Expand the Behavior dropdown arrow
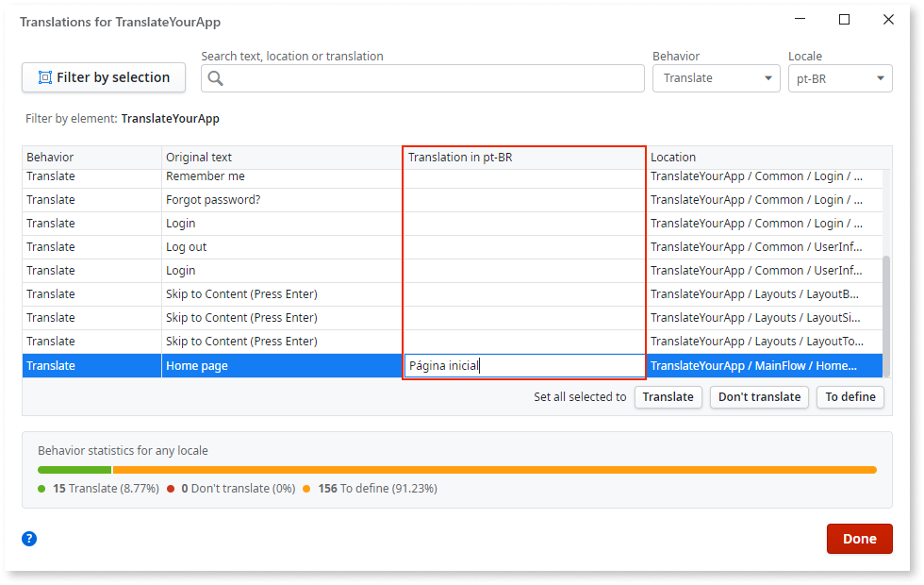924x585 pixels. pos(770,78)
